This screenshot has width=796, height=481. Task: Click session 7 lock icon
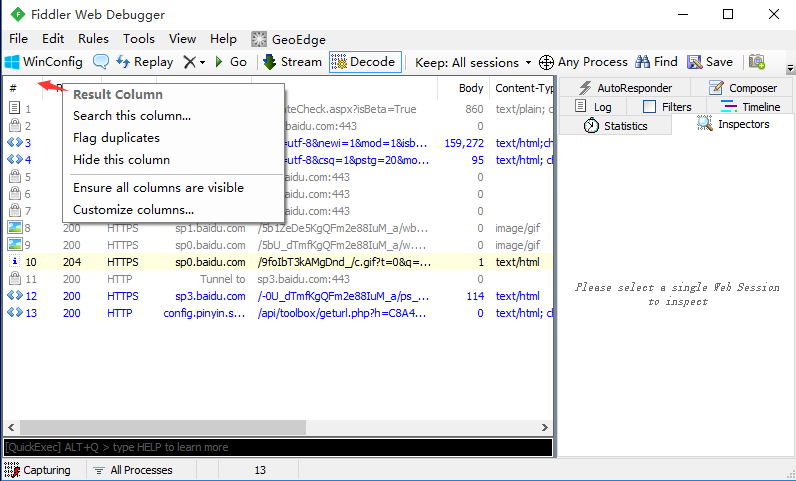[x=14, y=210]
